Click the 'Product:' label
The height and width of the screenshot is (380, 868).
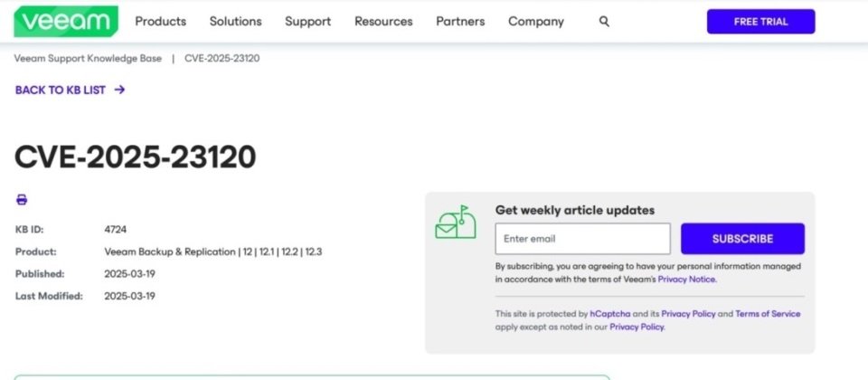35,252
